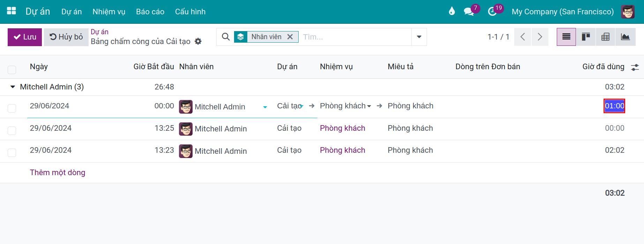Screen dimensions: 644x244
Task: Tick checkbox for the 13:23 row
Action: click(x=12, y=152)
